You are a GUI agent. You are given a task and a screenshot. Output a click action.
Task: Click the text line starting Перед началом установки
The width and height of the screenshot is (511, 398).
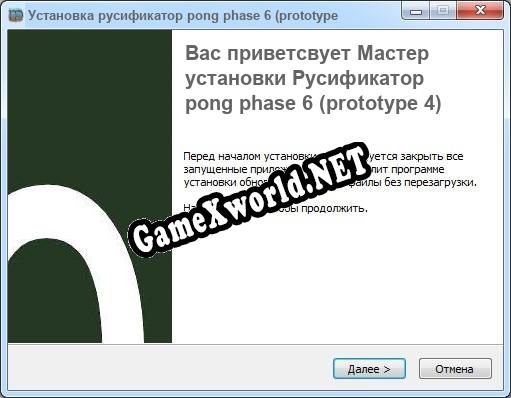[323, 156]
